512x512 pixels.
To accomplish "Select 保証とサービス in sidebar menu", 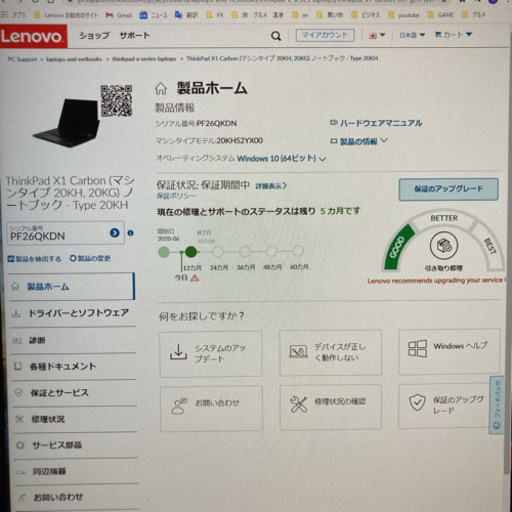I will [74, 393].
